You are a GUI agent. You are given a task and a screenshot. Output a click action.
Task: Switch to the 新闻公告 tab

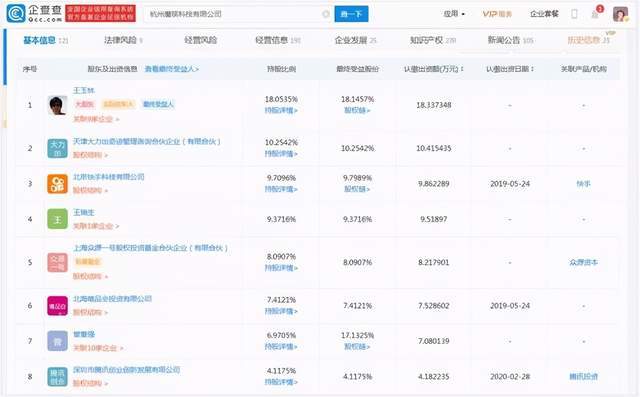tap(510, 40)
